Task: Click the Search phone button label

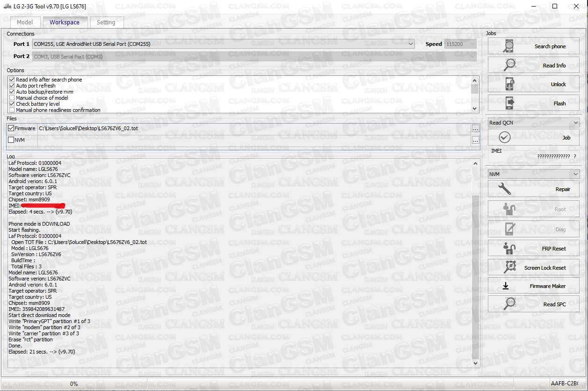Action: (550, 46)
